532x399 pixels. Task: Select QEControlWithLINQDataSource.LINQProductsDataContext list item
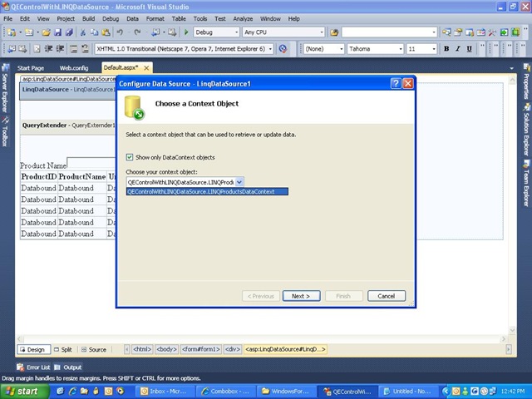207,192
